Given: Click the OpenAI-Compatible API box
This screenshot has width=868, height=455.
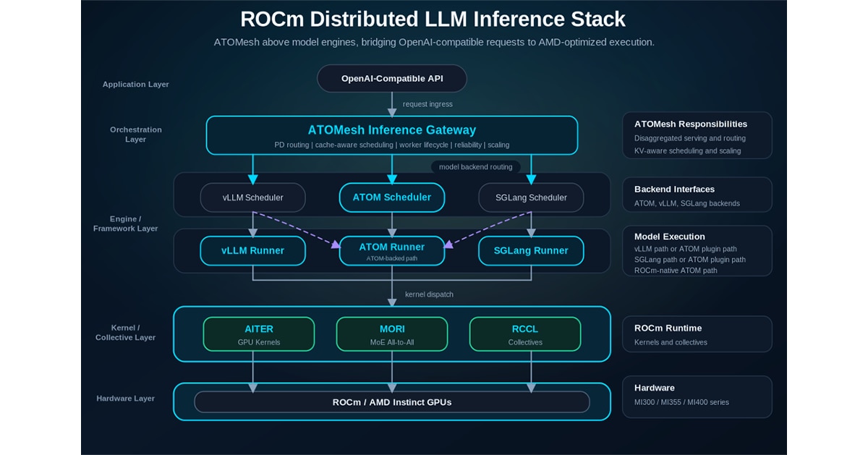Looking at the screenshot, I should click(392, 78).
